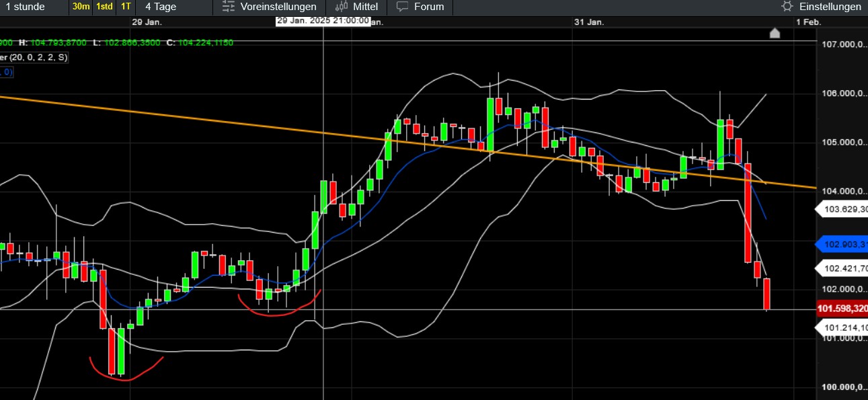The image size is (868, 400).
Task: Click the 105.000 price axis label
Action: pos(844,143)
